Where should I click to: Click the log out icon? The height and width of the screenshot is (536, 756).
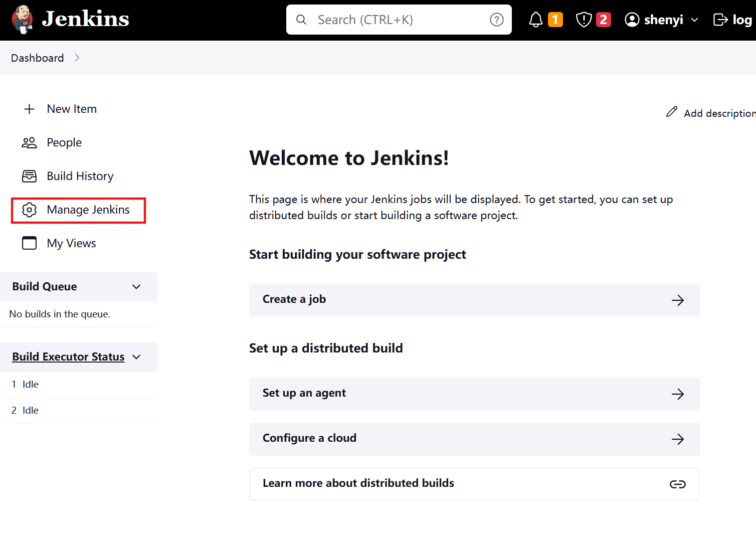[720, 20]
